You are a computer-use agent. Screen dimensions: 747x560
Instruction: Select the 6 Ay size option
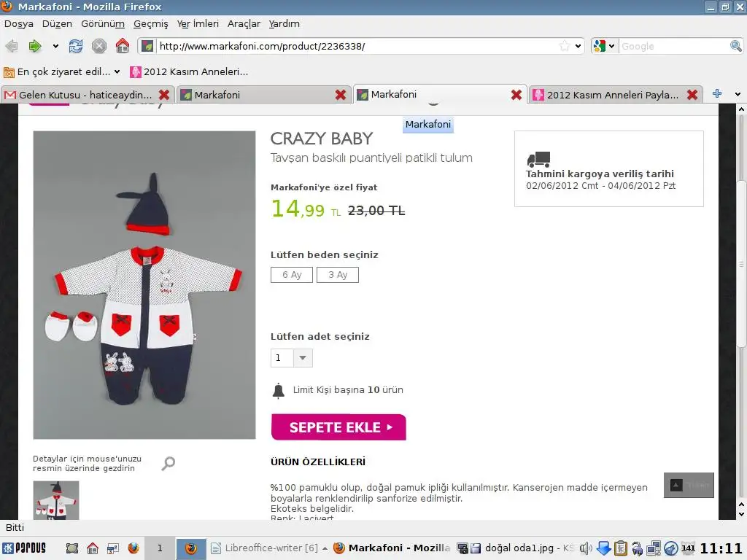tap(292, 275)
